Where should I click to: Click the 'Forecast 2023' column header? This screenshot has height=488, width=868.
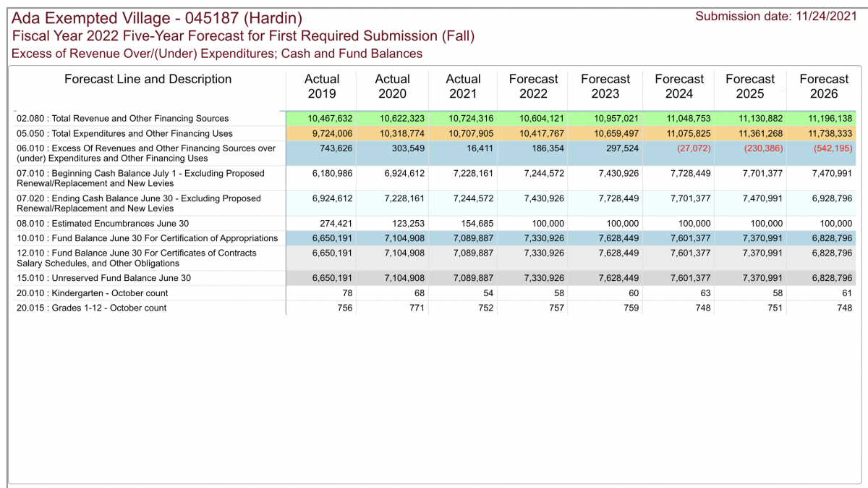(x=605, y=86)
